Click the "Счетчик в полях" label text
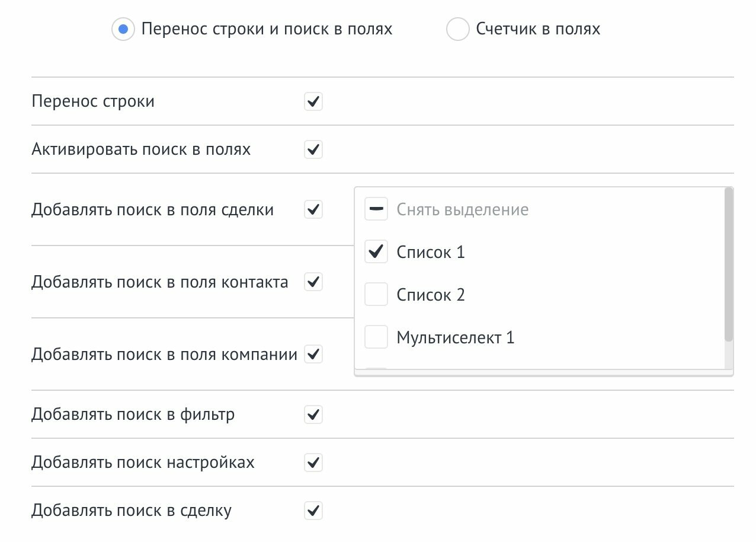756x542 pixels. point(538,29)
